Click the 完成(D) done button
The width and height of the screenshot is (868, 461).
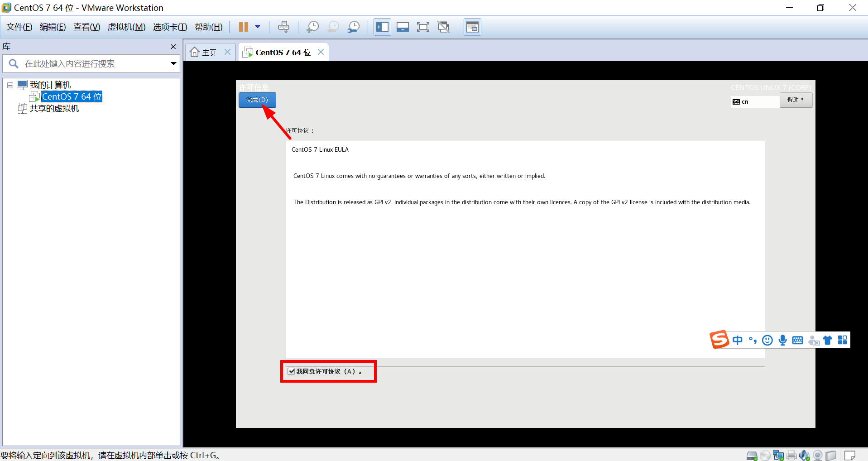257,100
